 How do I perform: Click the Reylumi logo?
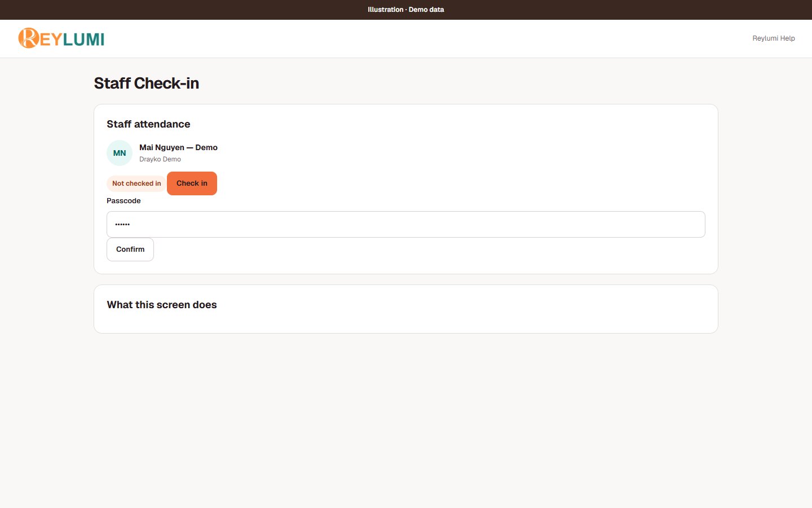click(61, 38)
